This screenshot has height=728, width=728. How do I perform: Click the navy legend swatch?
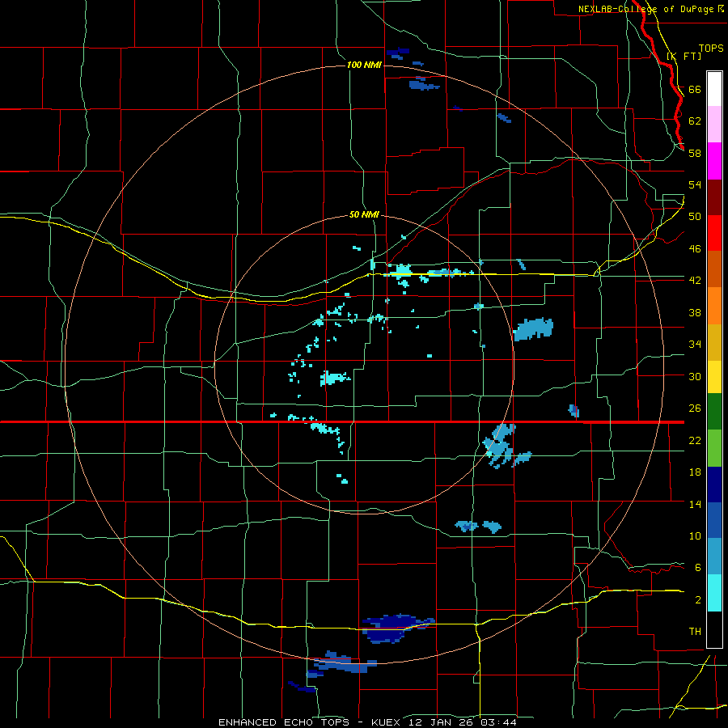[714, 485]
